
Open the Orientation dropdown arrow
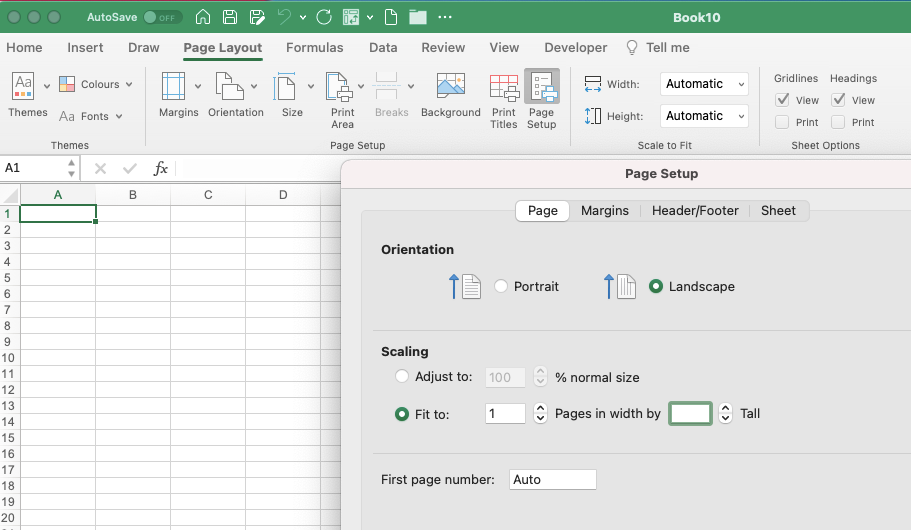click(x=254, y=86)
